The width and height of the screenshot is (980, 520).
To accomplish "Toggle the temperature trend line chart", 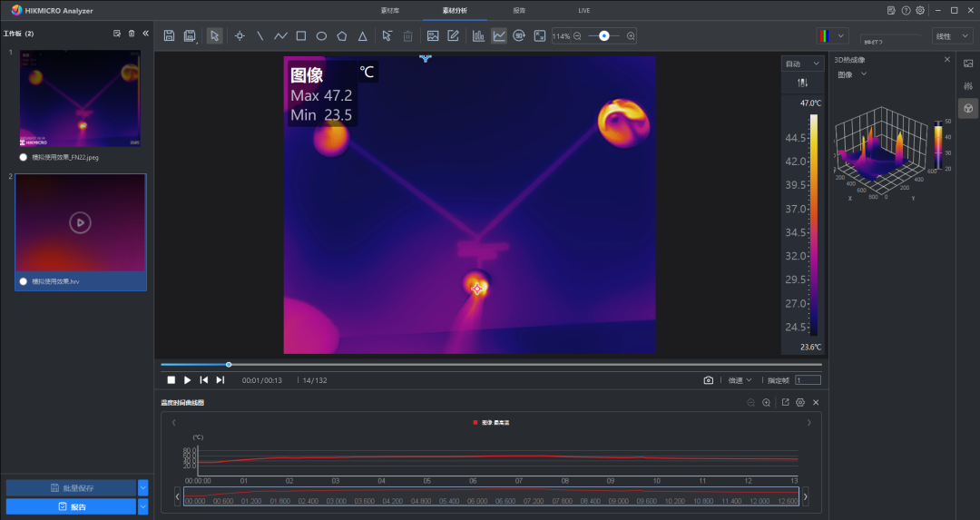I will pyautogui.click(x=499, y=35).
